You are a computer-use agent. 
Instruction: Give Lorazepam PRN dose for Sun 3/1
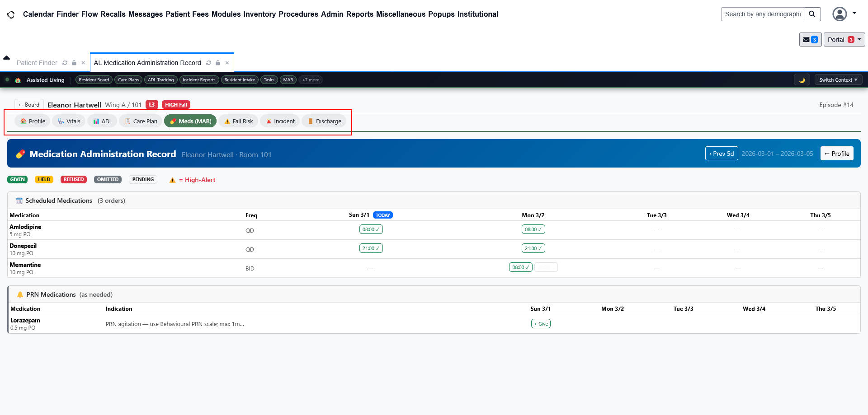[541, 324]
